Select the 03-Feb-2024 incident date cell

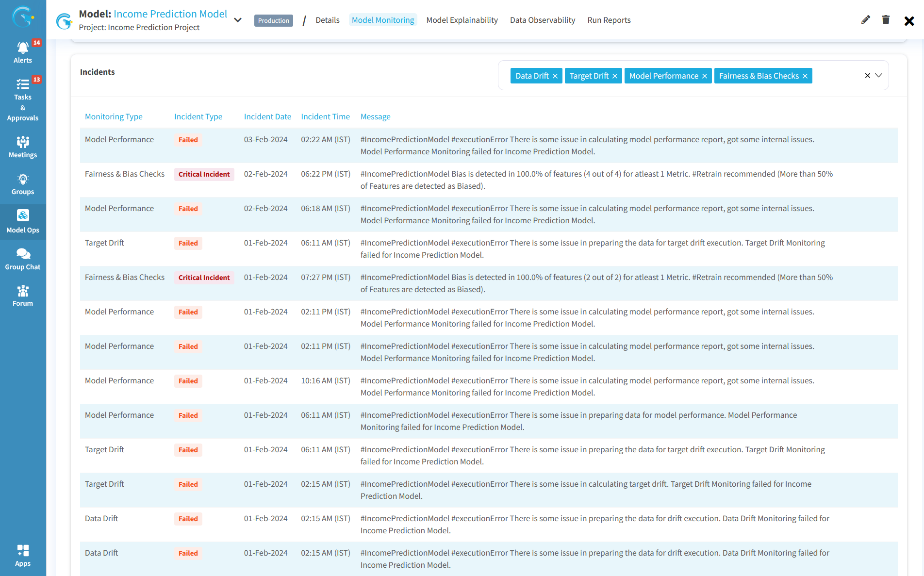coord(265,140)
